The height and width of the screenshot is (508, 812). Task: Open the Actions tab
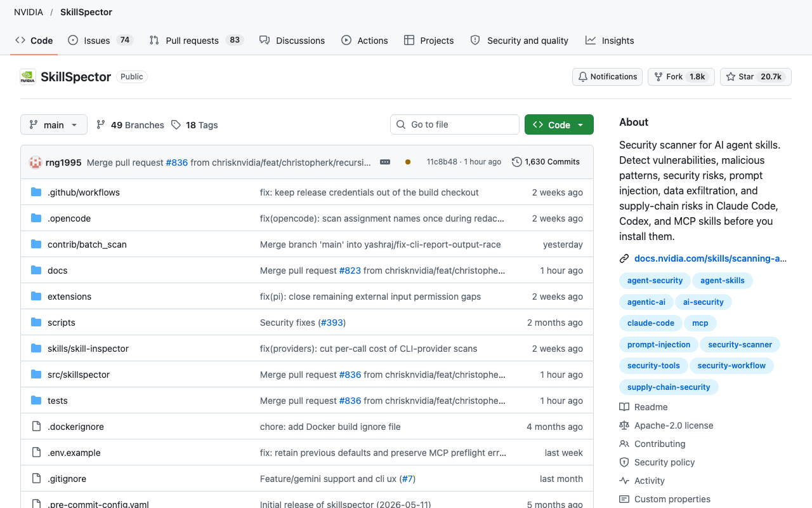(x=364, y=41)
